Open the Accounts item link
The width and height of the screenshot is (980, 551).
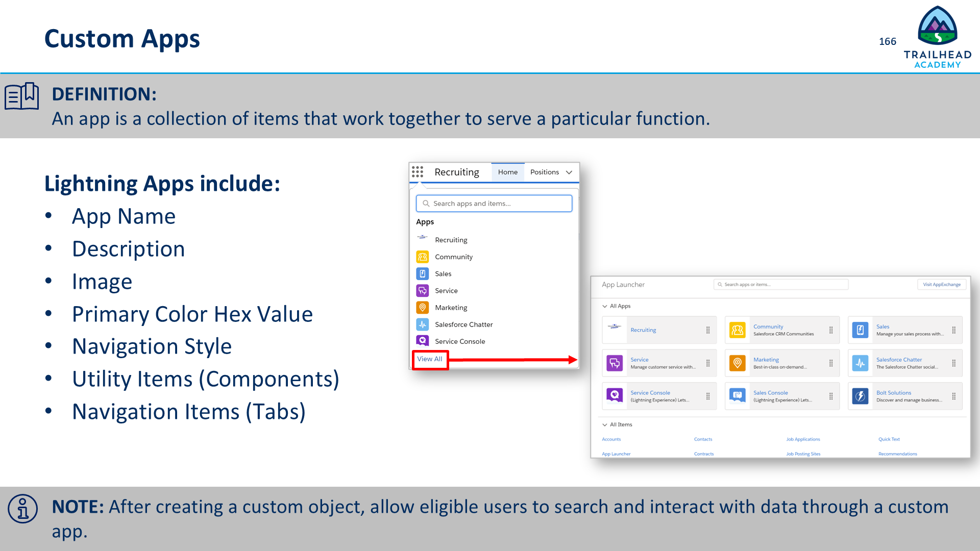[x=611, y=439]
